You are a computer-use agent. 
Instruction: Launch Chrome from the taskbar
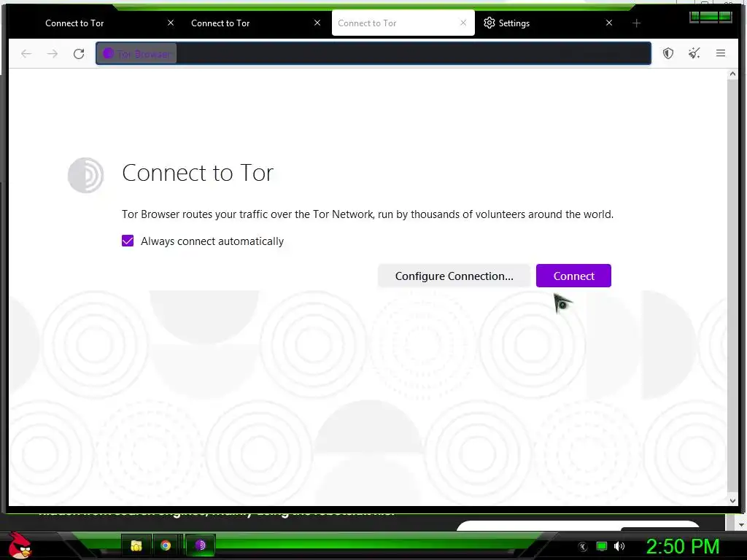[x=166, y=545]
